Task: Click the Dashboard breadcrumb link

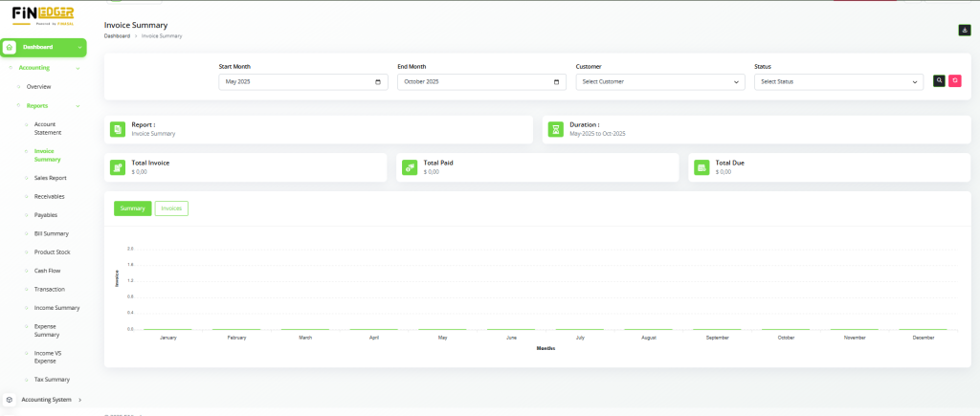Action: pyautogui.click(x=117, y=35)
